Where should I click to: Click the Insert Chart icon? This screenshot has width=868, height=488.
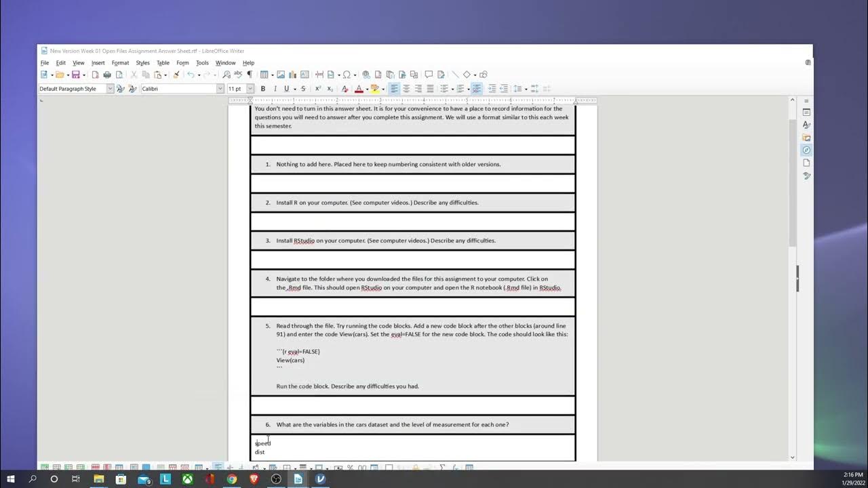[292, 75]
